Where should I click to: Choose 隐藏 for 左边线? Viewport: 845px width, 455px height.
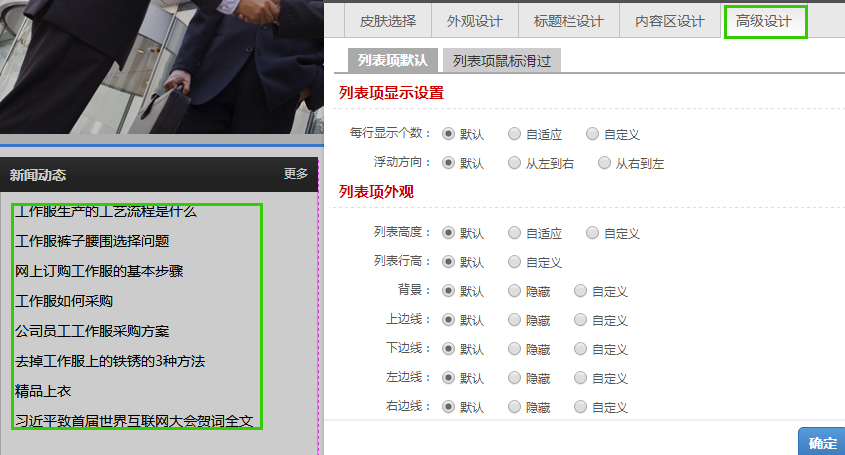point(515,378)
